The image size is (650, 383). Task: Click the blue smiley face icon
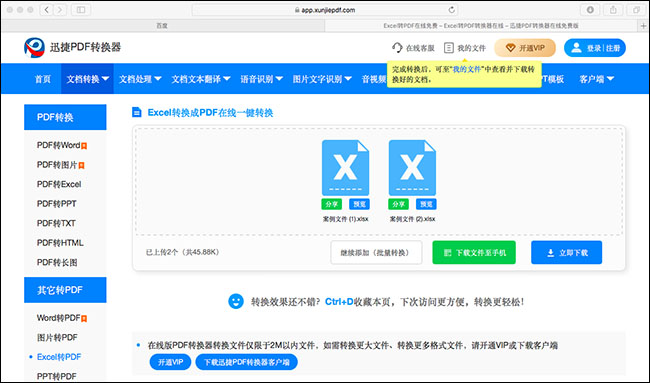(236, 301)
